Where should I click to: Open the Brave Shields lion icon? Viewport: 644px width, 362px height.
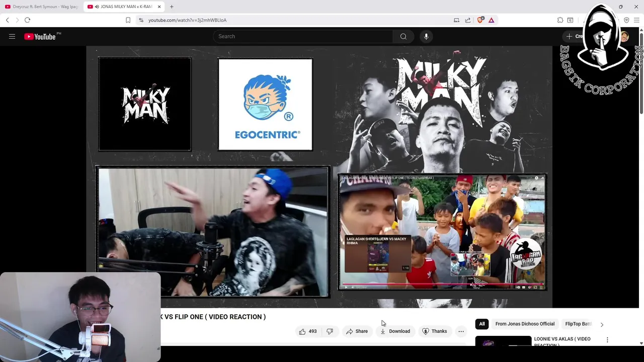pos(480,20)
